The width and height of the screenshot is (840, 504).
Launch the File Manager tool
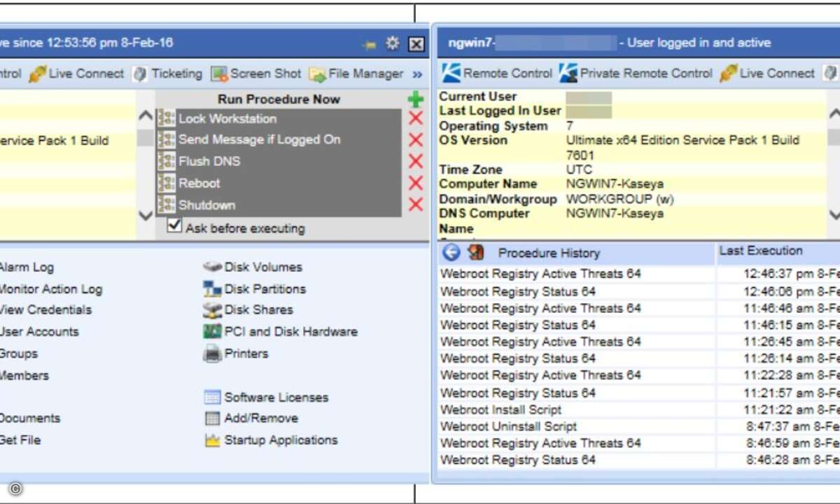pos(356,73)
